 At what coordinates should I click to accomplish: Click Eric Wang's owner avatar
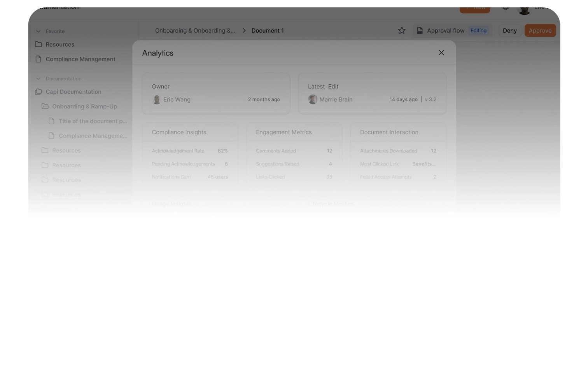(x=157, y=99)
